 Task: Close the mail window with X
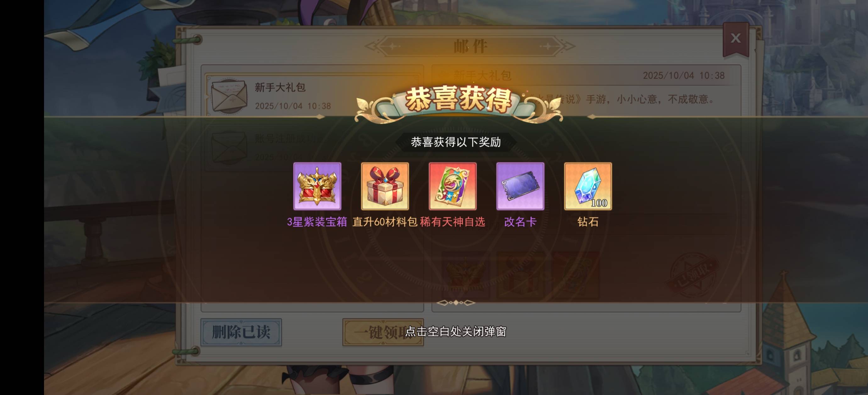pyautogui.click(x=736, y=38)
